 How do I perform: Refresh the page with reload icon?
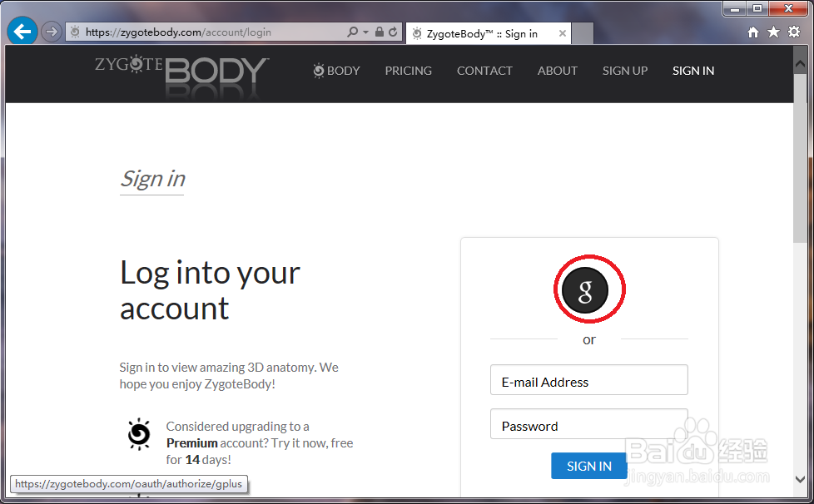point(393,32)
